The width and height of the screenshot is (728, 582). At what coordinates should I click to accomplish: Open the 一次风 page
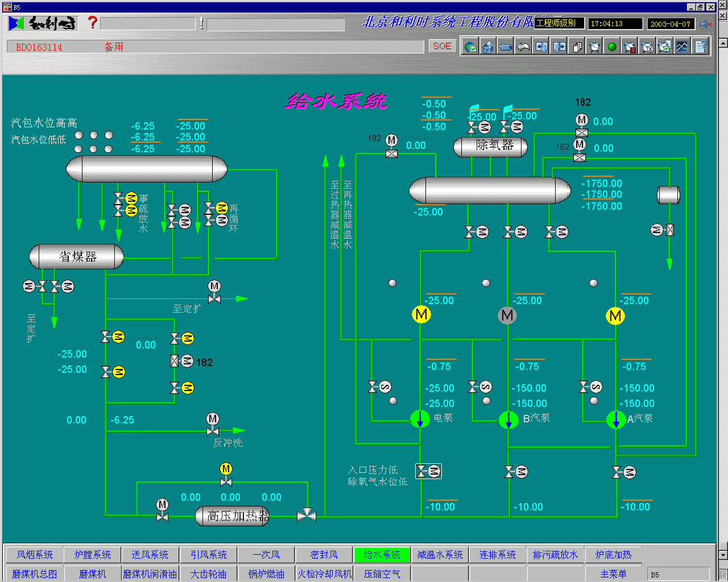click(266, 555)
